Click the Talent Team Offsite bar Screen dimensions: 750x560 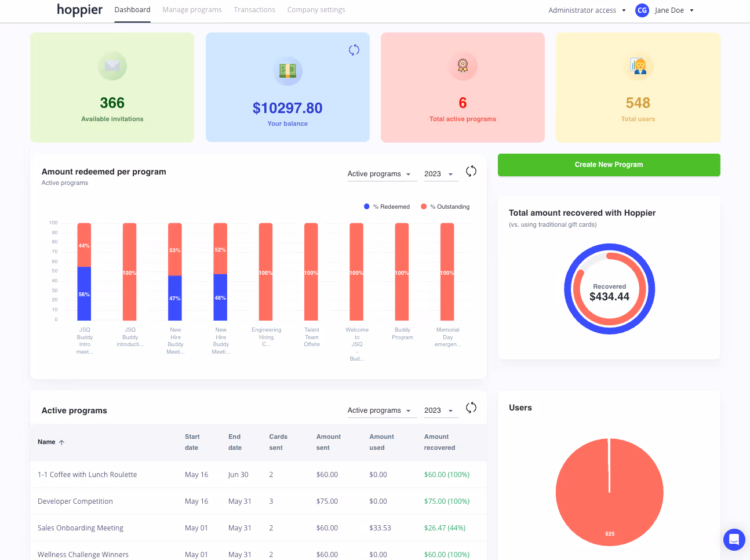(311, 272)
